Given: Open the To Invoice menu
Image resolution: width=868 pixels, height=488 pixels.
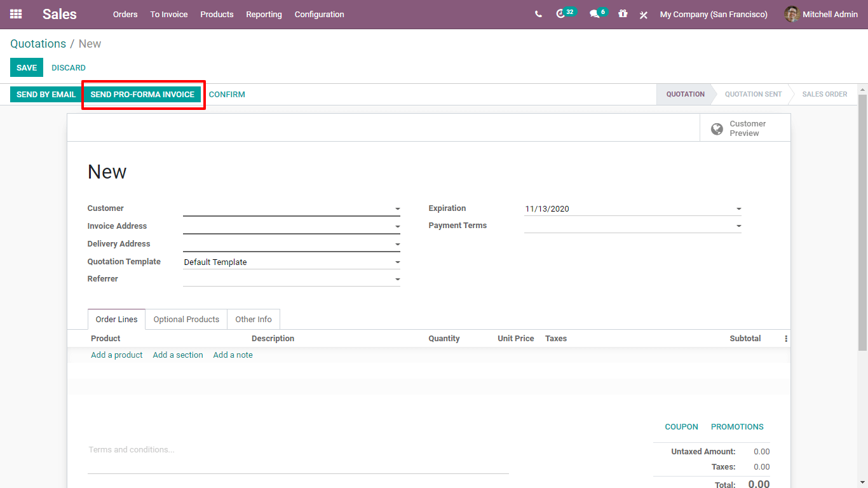Looking at the screenshot, I should (x=169, y=14).
